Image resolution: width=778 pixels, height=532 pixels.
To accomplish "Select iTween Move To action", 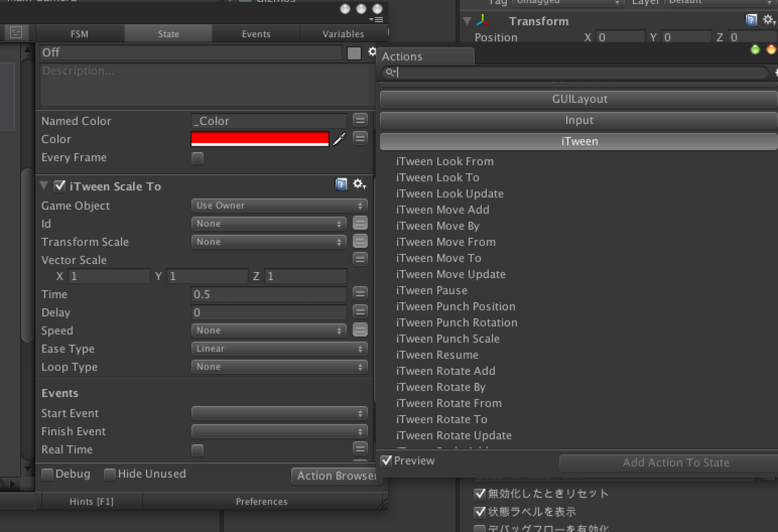I will [438, 258].
